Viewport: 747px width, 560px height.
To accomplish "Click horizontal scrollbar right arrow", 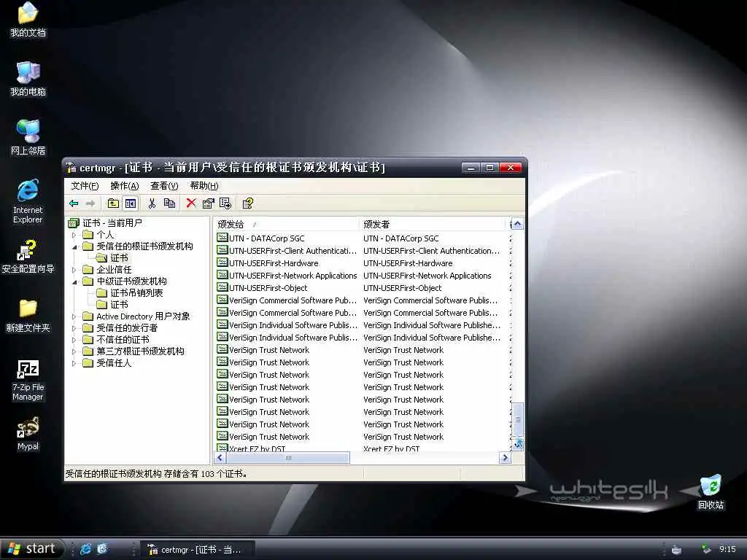I will (x=505, y=458).
